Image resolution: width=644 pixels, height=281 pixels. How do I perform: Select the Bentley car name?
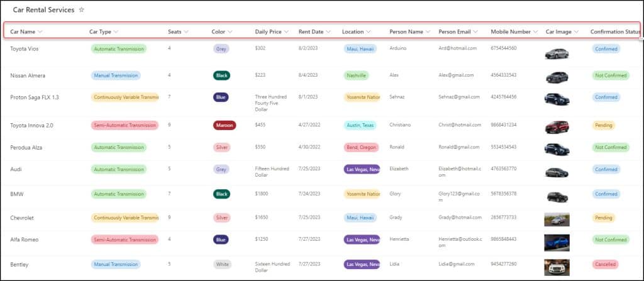click(19, 265)
